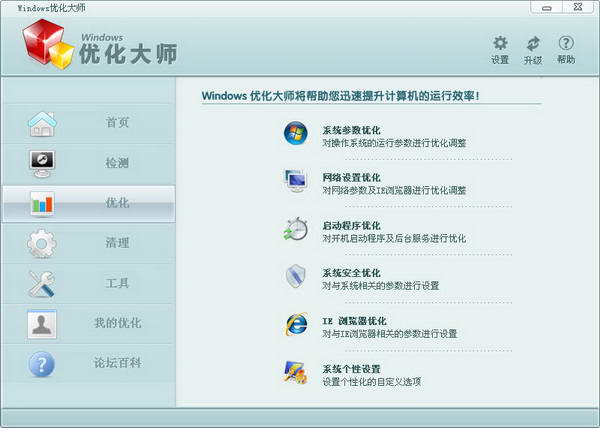Click the 首页 house icon
The width and height of the screenshot is (600, 428).
pyautogui.click(x=42, y=124)
